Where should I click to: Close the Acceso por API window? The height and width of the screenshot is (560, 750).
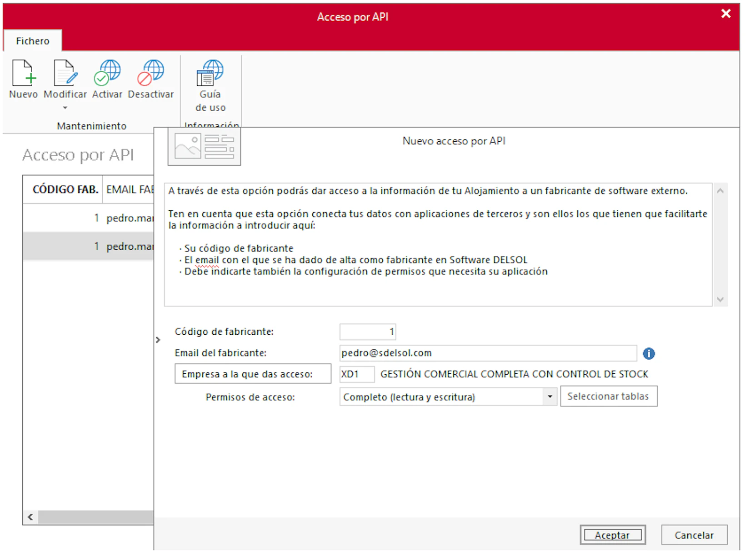(x=725, y=14)
